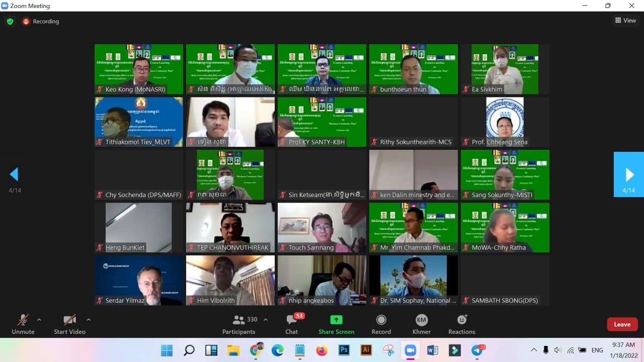
Task: Expand audio options arrow beside Unmute
Action: (x=39, y=319)
